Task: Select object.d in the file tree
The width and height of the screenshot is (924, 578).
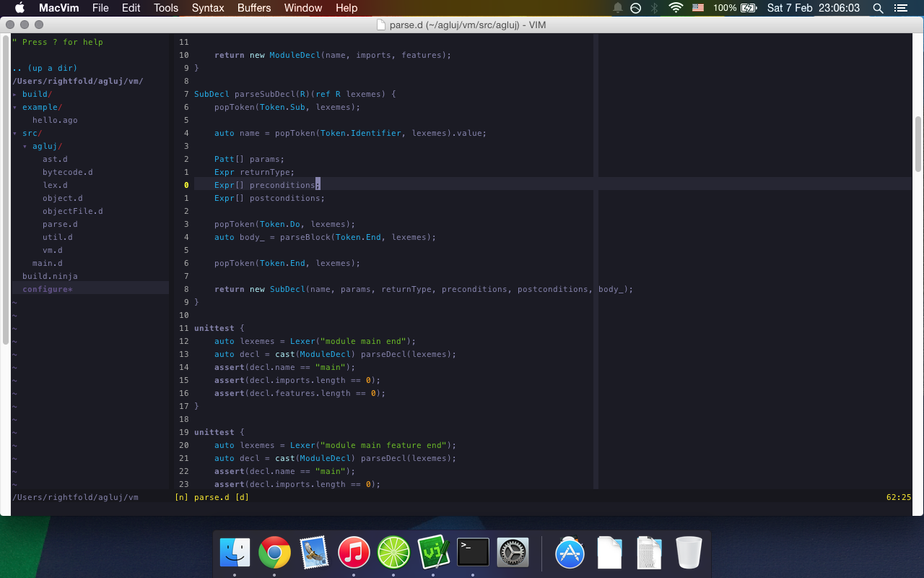Action: pyautogui.click(x=63, y=198)
